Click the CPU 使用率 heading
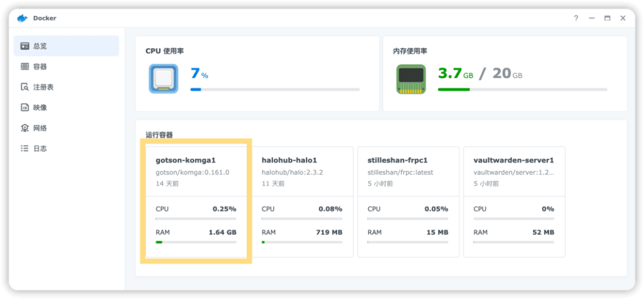 pos(165,51)
